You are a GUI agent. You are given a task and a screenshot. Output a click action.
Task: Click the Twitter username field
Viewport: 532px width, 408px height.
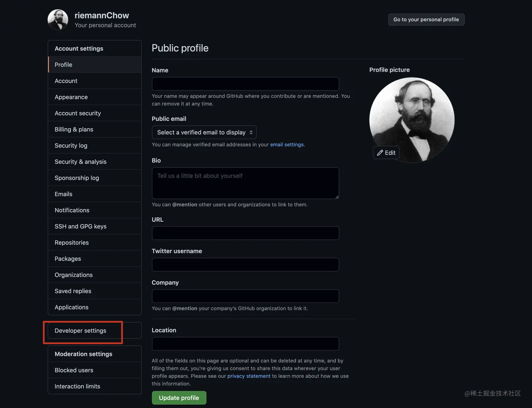pos(245,264)
